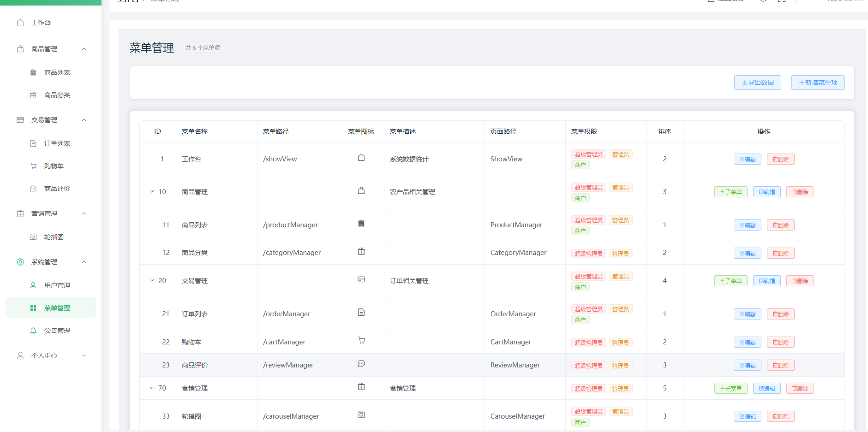Click the 排序 column header
Image resolution: width=868 pixels, height=432 pixels.
point(664,131)
